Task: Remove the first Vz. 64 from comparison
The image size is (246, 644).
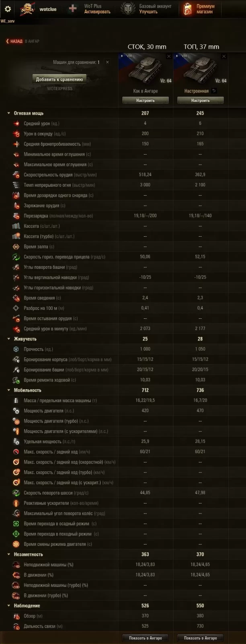Action: pos(169,56)
